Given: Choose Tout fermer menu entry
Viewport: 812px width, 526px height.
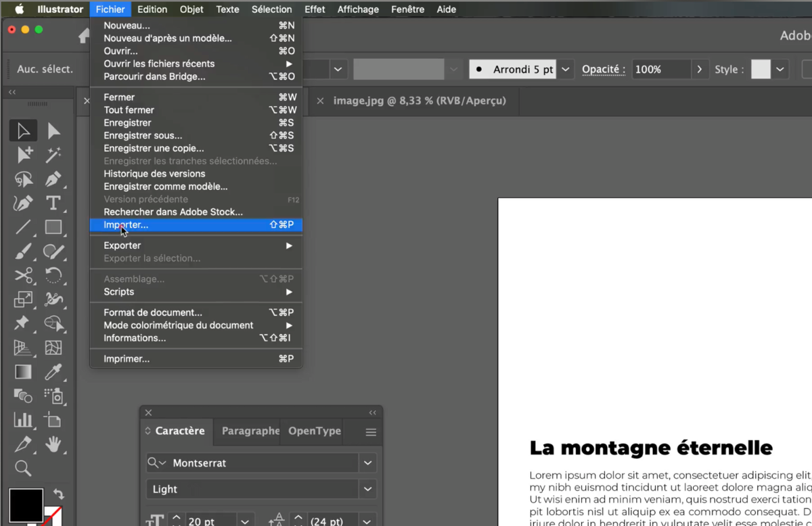Looking at the screenshot, I should pos(196,110).
